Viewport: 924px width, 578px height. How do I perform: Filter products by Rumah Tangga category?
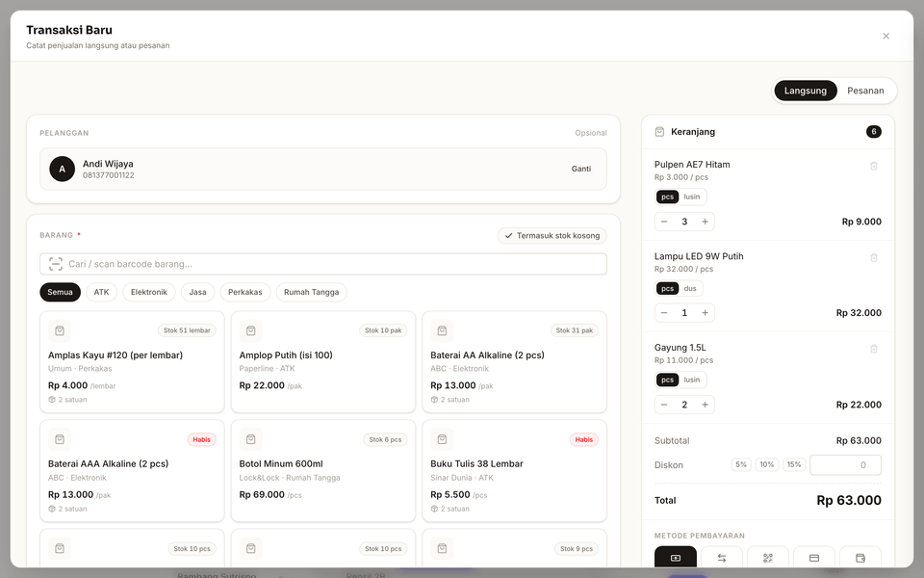(311, 292)
